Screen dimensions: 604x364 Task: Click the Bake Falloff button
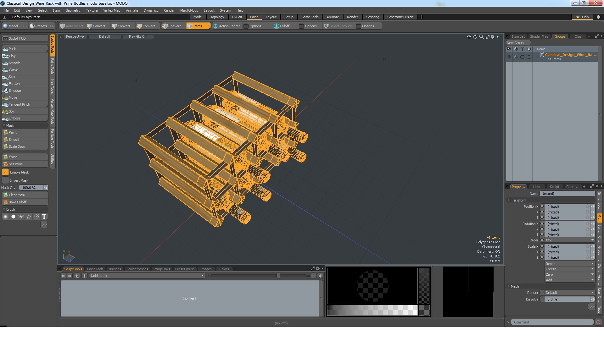coord(25,202)
